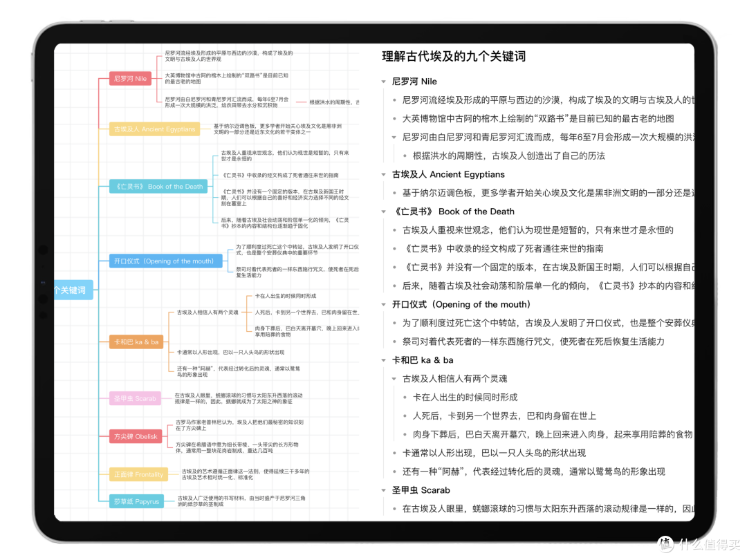Click outline line 肉身下葬后，巴白天离开墓穴
Image resolution: width=747 pixels, height=560 pixels.
[x=553, y=435]
